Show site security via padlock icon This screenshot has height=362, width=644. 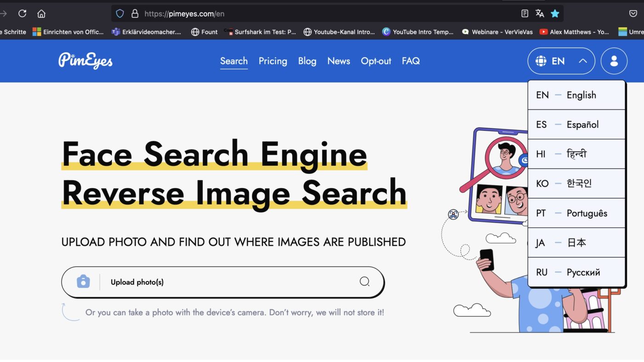(135, 13)
